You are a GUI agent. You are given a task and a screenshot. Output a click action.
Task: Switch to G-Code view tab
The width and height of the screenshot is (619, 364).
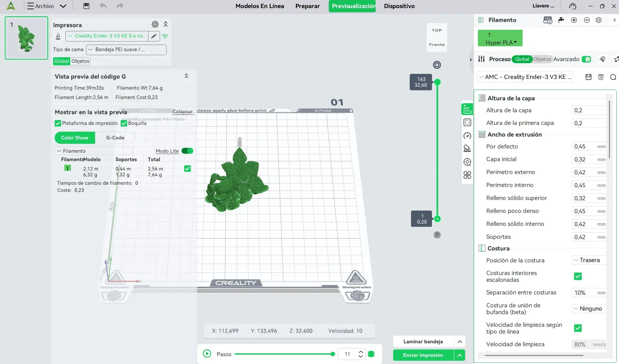(115, 138)
